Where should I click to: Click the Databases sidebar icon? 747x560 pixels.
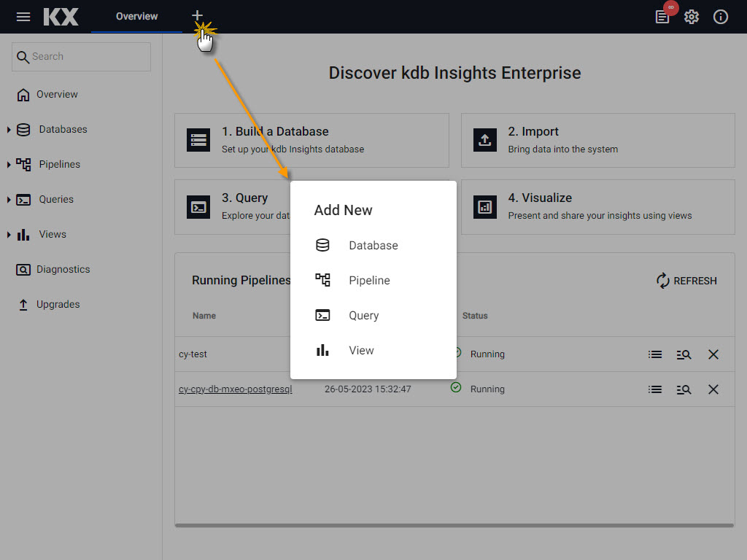(23, 130)
